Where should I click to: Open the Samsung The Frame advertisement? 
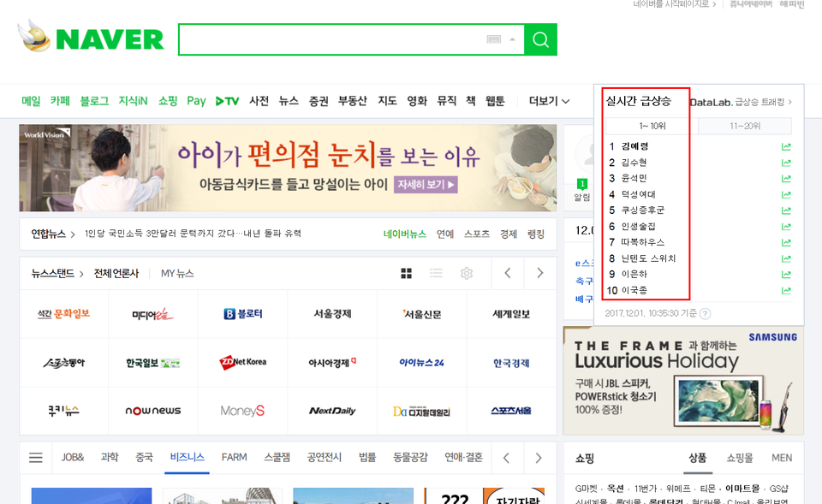coord(683,381)
